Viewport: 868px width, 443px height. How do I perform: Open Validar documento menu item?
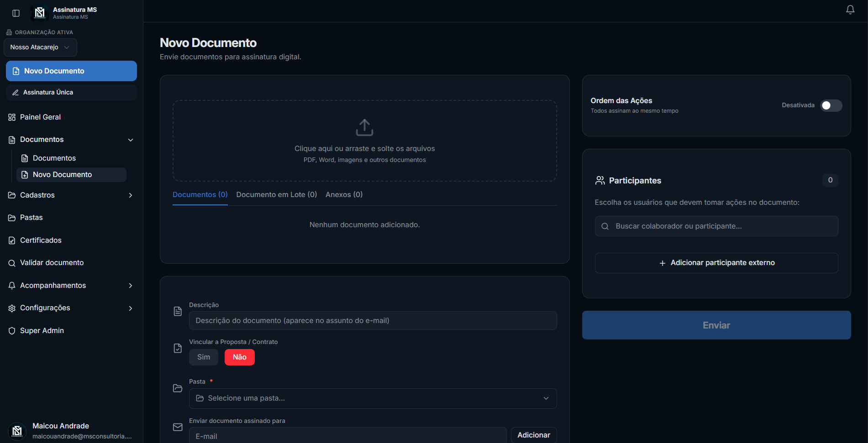click(x=71, y=263)
